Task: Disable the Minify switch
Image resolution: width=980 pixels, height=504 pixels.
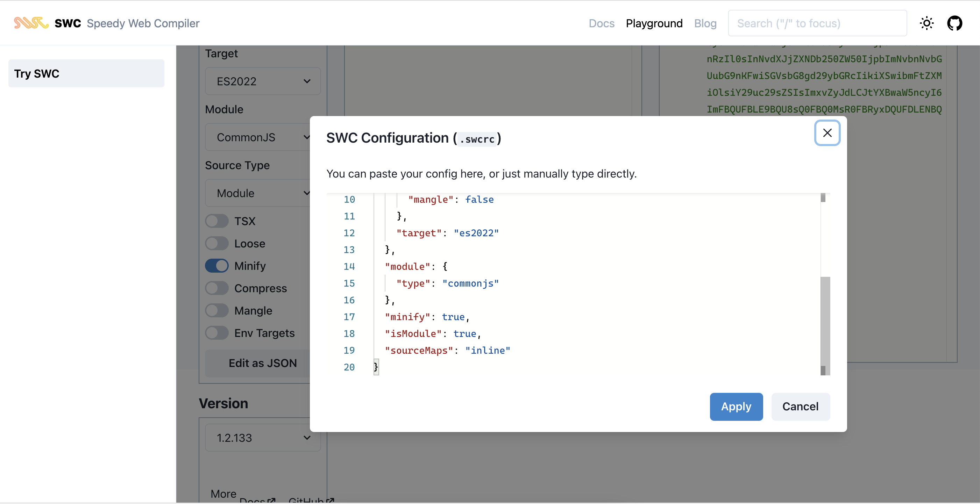Action: pos(217,266)
